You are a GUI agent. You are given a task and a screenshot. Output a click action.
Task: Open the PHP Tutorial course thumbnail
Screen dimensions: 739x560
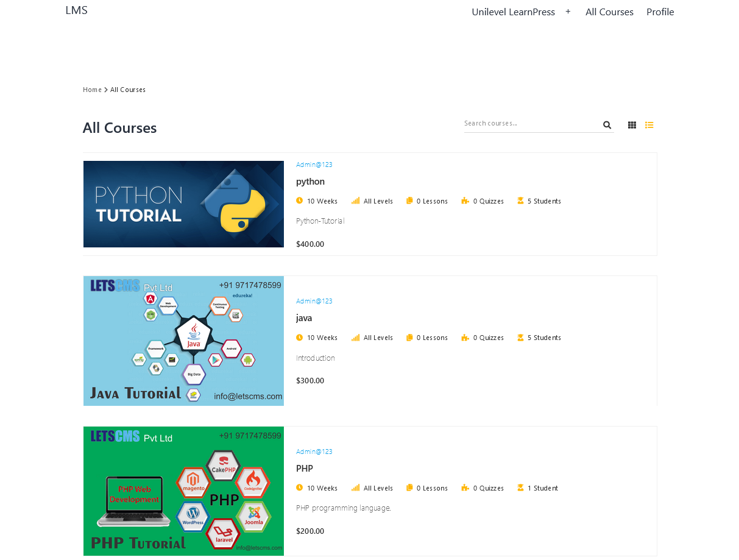tap(183, 491)
